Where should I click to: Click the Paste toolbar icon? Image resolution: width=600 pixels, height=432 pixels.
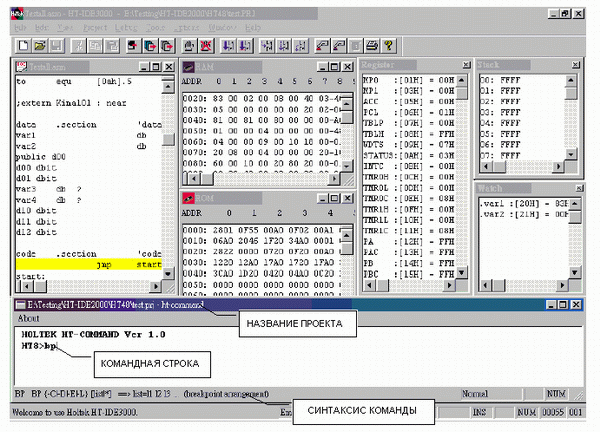coord(111,46)
